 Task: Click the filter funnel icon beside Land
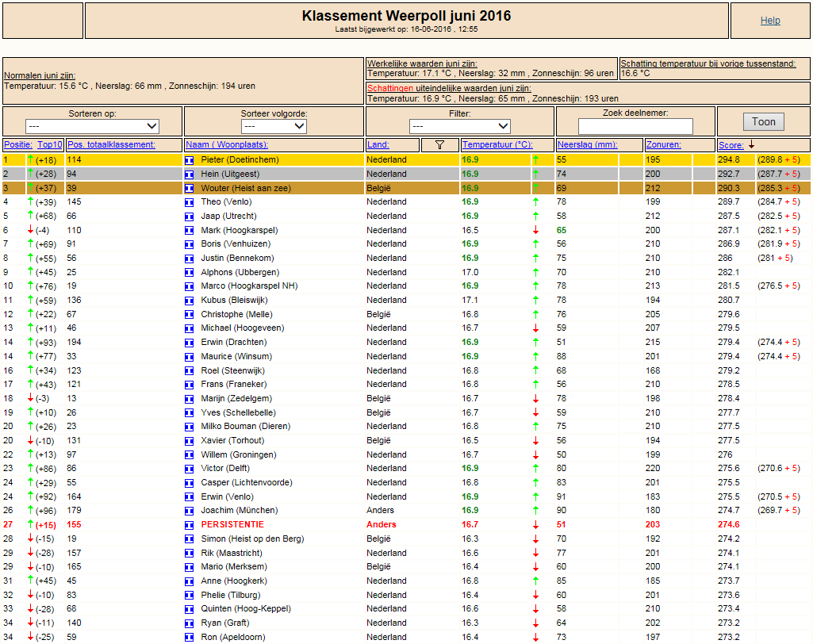coord(440,145)
